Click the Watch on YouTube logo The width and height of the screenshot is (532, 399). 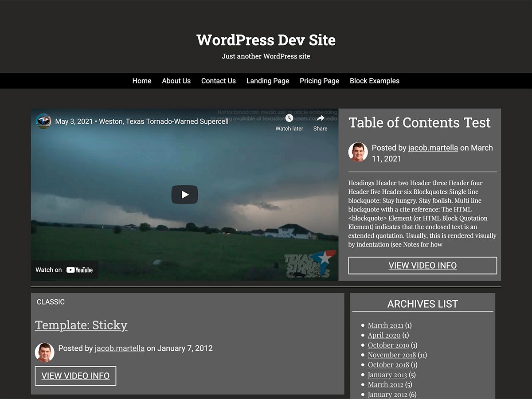tap(65, 270)
